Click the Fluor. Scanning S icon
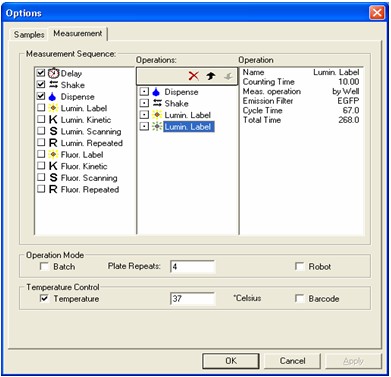The width and height of the screenshot is (391, 377). [53, 178]
